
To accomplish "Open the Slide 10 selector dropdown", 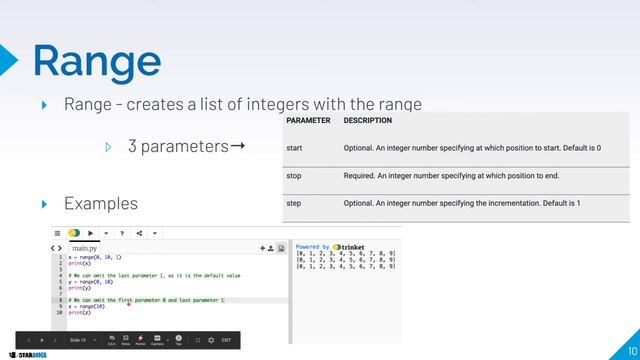I will (82, 340).
